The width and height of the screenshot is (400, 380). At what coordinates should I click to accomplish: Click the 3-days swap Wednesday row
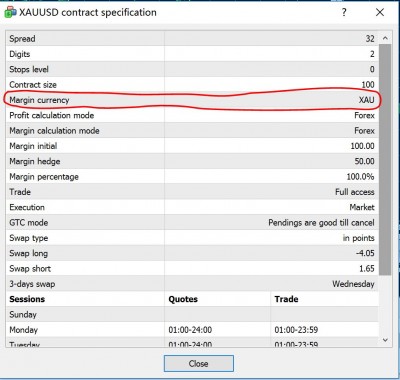[192, 284]
